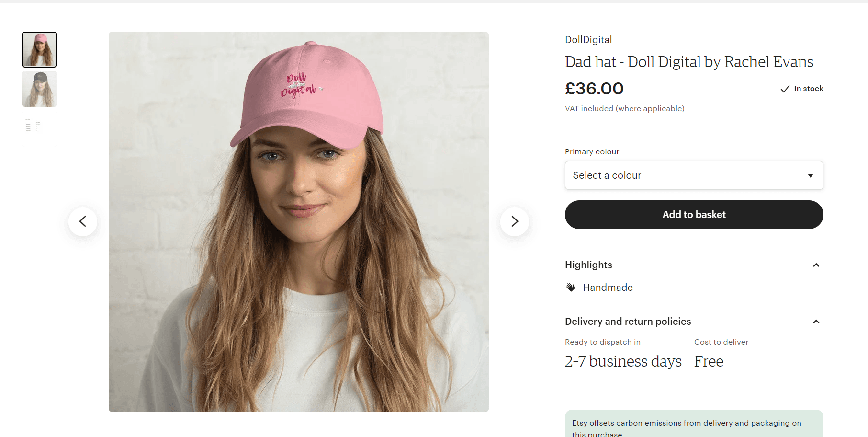This screenshot has width=868, height=437.
Task: Click the Etsy carbon offsets notice
Action: [x=687, y=427]
